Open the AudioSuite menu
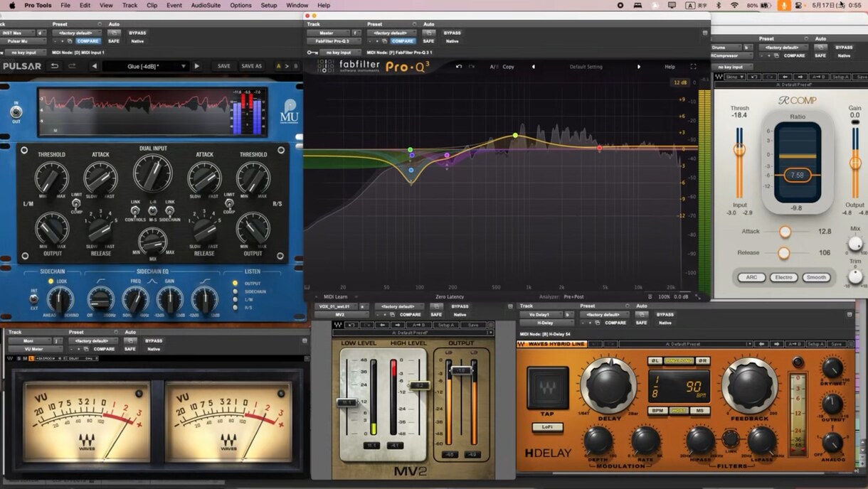The height and width of the screenshot is (489, 868). pos(206,5)
